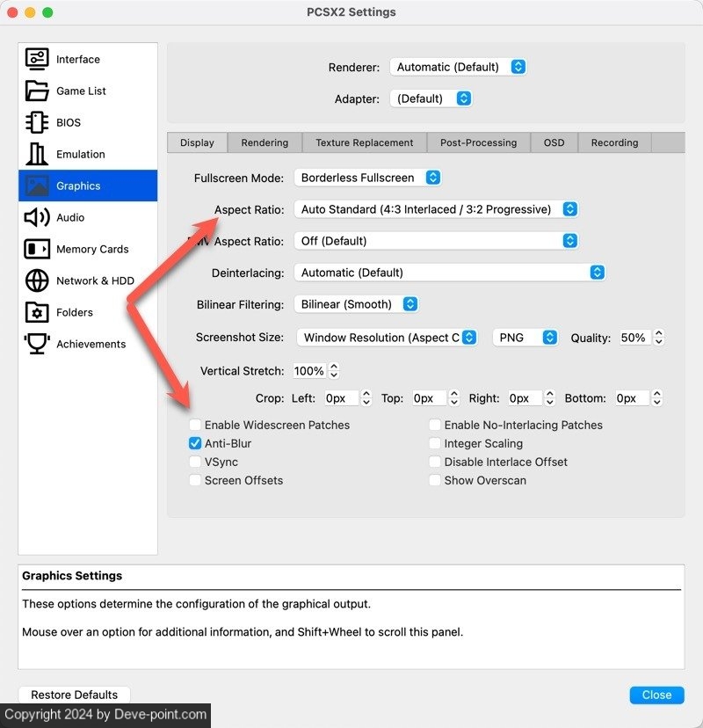Go to the Achievements settings page

pos(88,344)
